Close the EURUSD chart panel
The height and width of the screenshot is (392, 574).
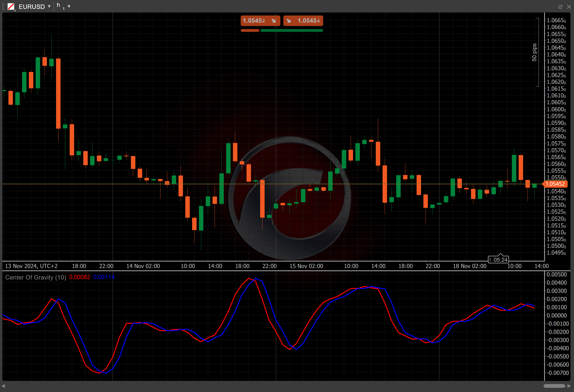pyautogui.click(x=569, y=7)
